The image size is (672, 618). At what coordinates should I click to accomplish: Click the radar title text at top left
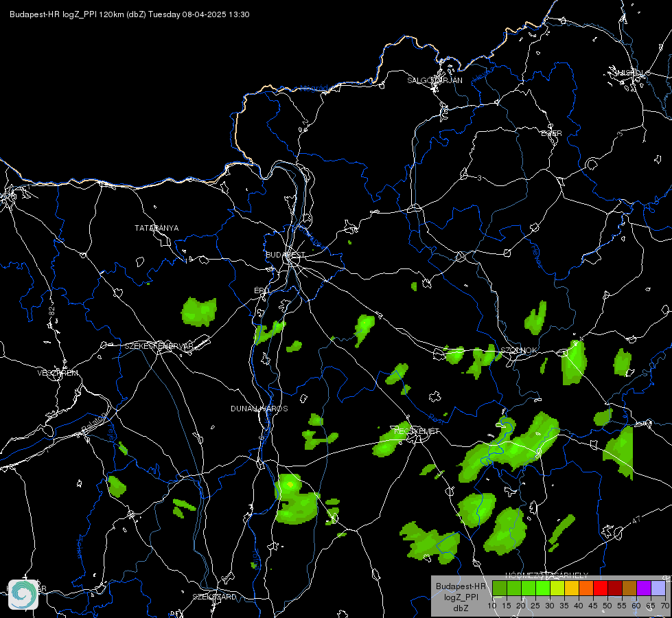click(x=130, y=14)
